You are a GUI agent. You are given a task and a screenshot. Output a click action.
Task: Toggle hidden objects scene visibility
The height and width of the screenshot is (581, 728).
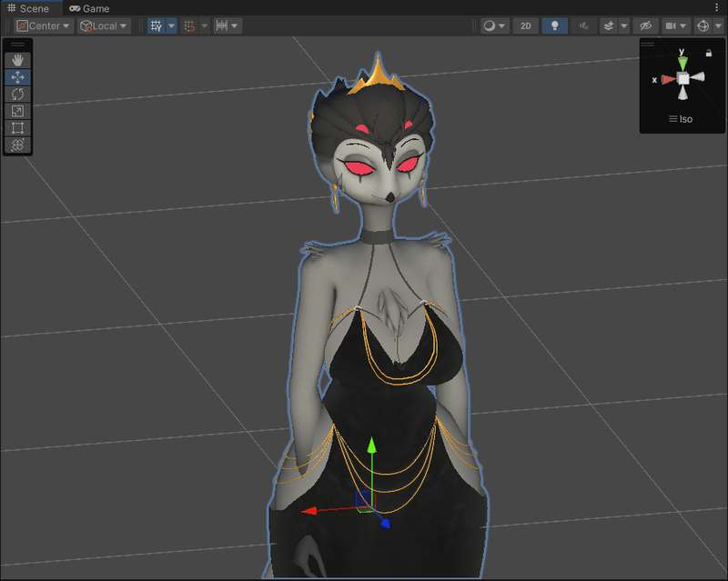point(645,26)
